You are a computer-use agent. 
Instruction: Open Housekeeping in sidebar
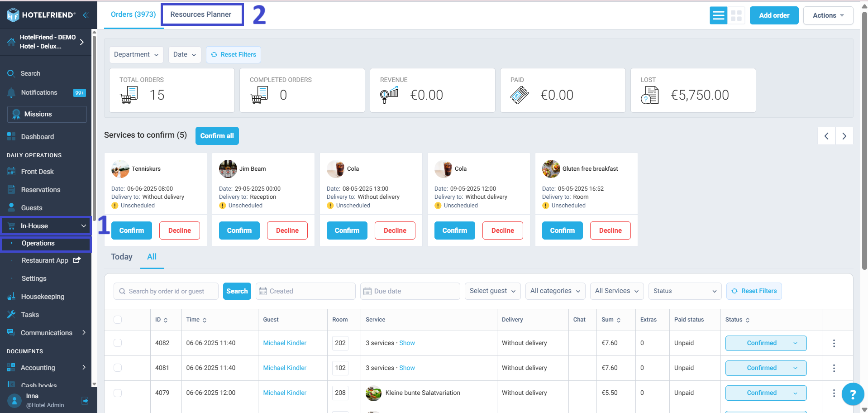pyautogui.click(x=43, y=297)
